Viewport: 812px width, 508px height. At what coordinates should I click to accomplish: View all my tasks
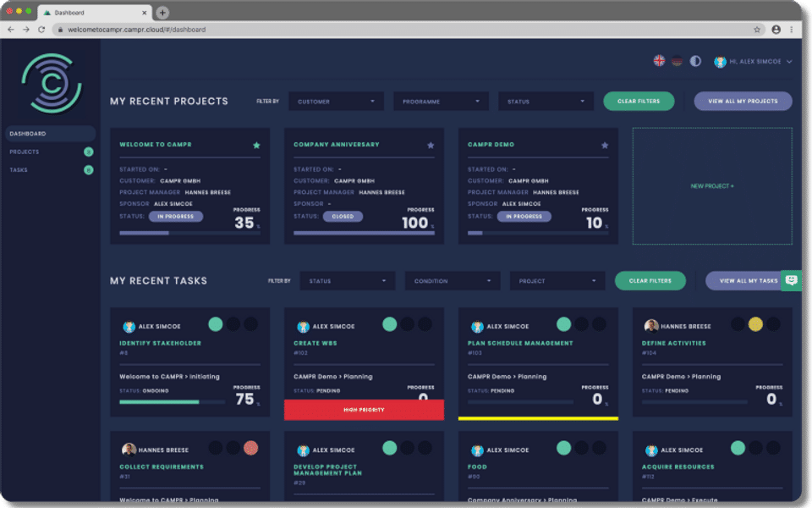743,280
